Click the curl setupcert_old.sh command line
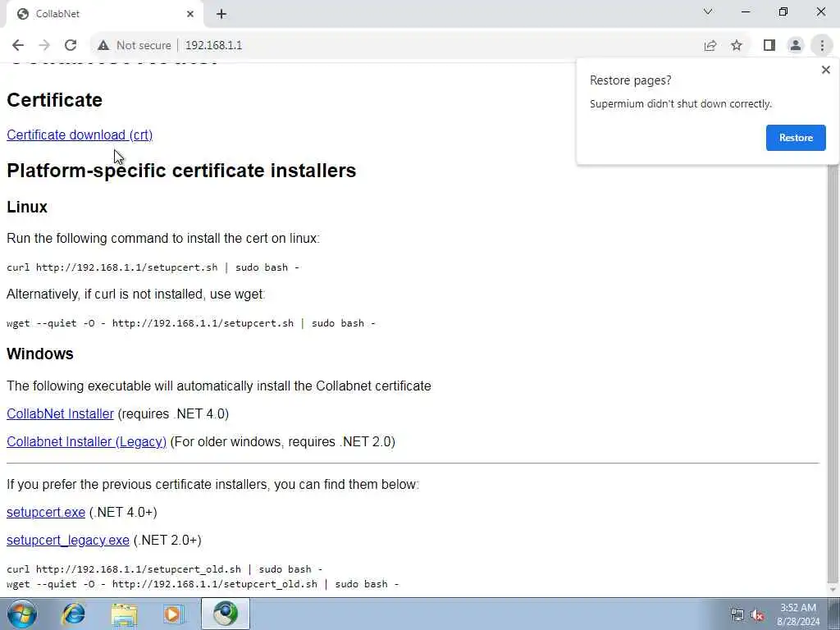 pyautogui.click(x=164, y=569)
